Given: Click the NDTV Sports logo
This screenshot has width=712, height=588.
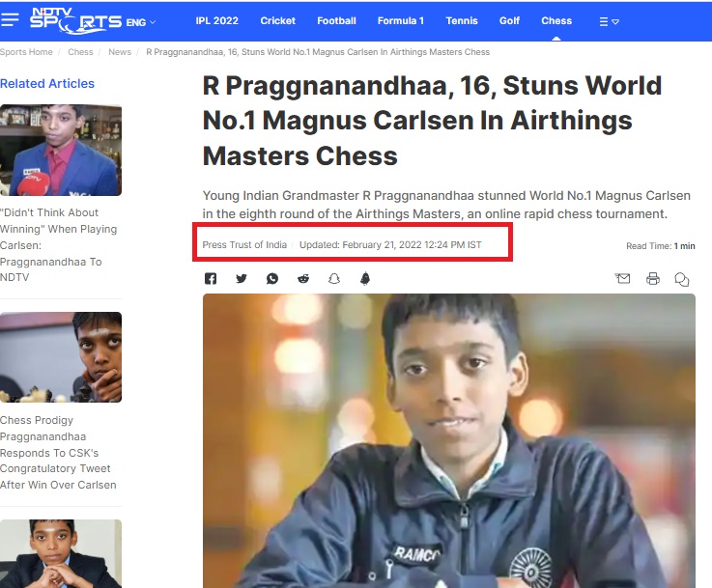Looking at the screenshot, I should point(75,21).
